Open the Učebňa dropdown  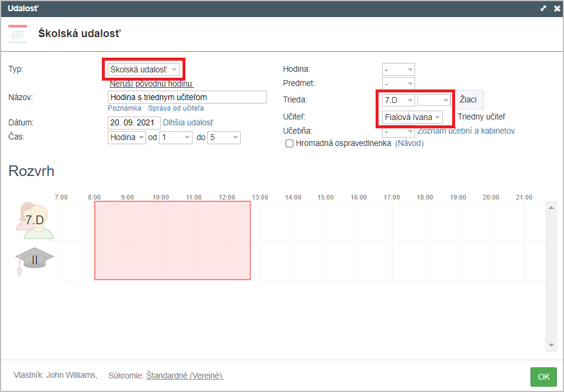398,131
